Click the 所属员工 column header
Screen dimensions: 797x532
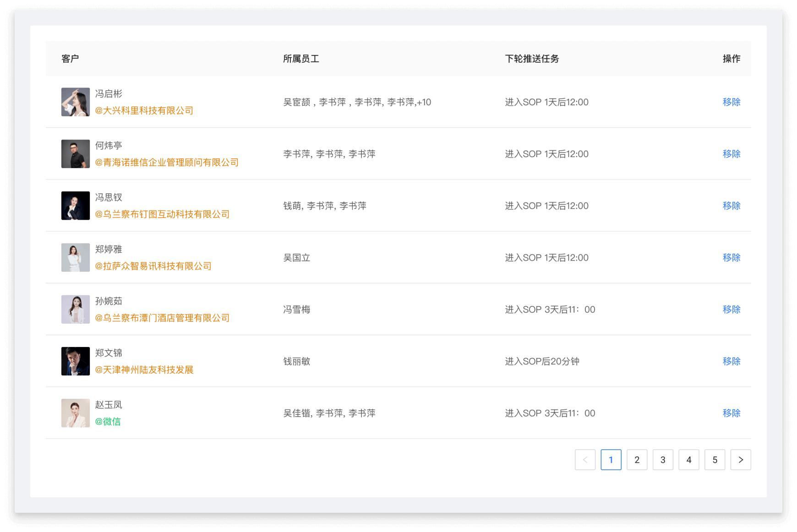[x=301, y=59]
